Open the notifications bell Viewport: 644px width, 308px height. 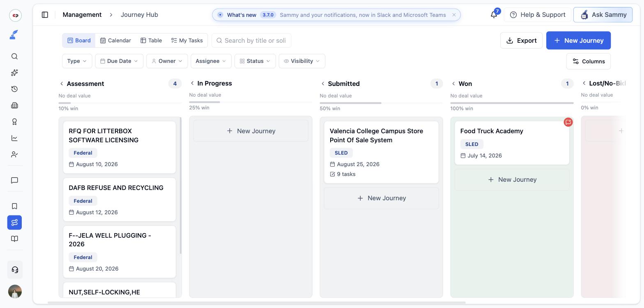[x=494, y=15]
